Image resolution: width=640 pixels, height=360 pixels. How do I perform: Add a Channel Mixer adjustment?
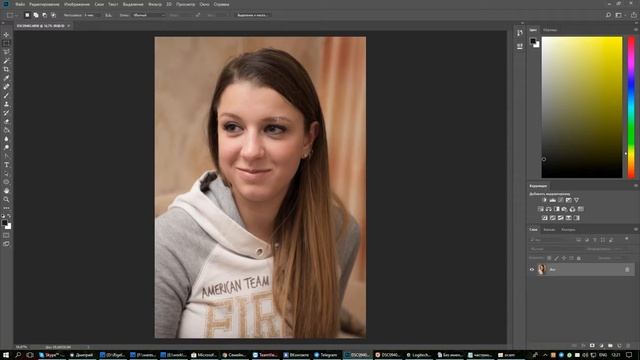point(572,209)
